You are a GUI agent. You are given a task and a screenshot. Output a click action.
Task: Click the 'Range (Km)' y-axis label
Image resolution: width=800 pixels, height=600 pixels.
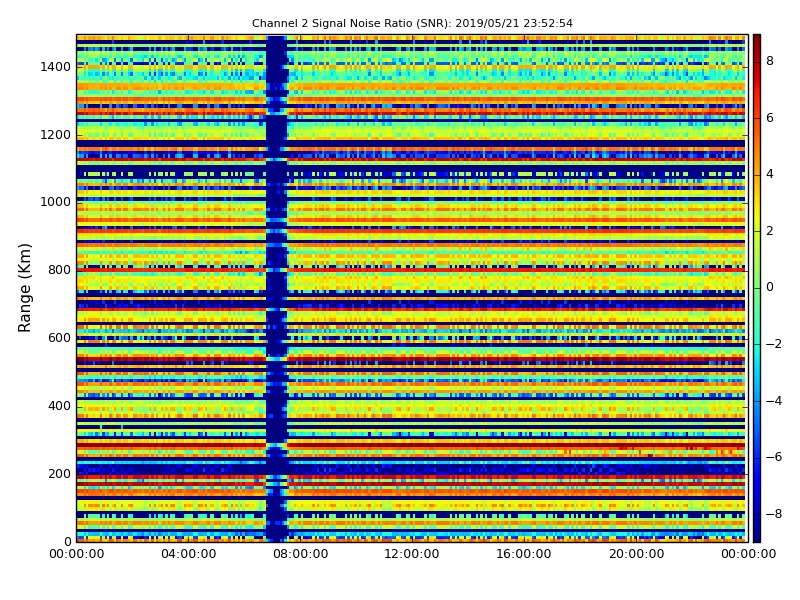(x=24, y=288)
